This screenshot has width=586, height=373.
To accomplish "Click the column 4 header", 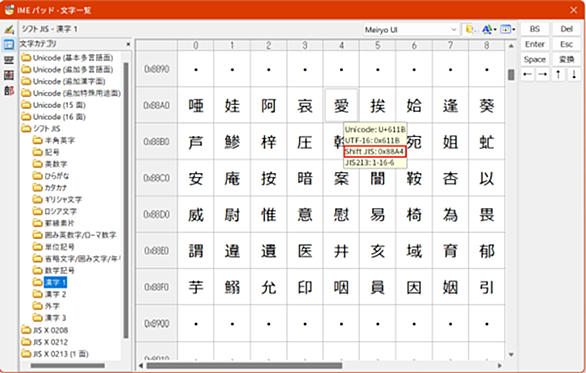I will coord(341,45).
